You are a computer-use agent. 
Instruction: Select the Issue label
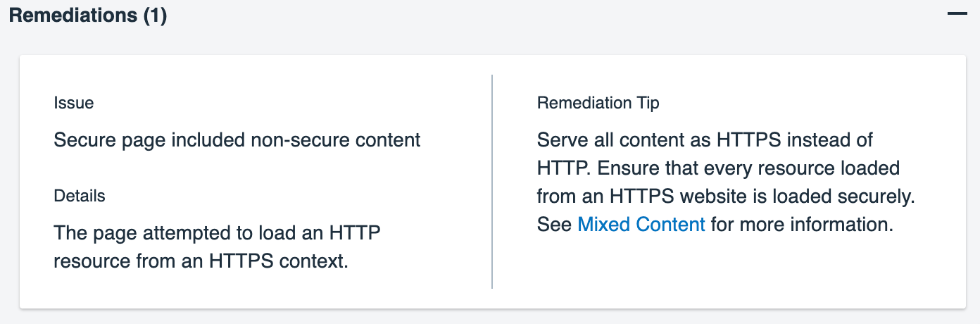[73, 103]
